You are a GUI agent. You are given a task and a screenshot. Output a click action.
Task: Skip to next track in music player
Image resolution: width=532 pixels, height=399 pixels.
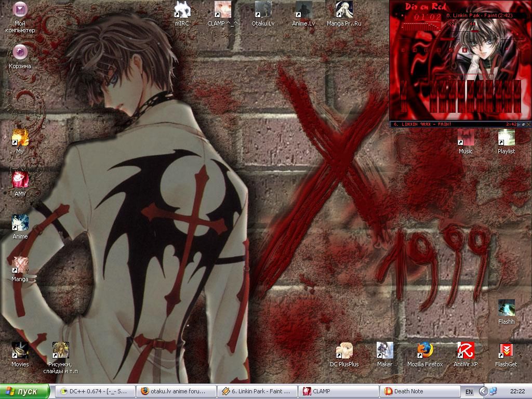[x=450, y=50]
